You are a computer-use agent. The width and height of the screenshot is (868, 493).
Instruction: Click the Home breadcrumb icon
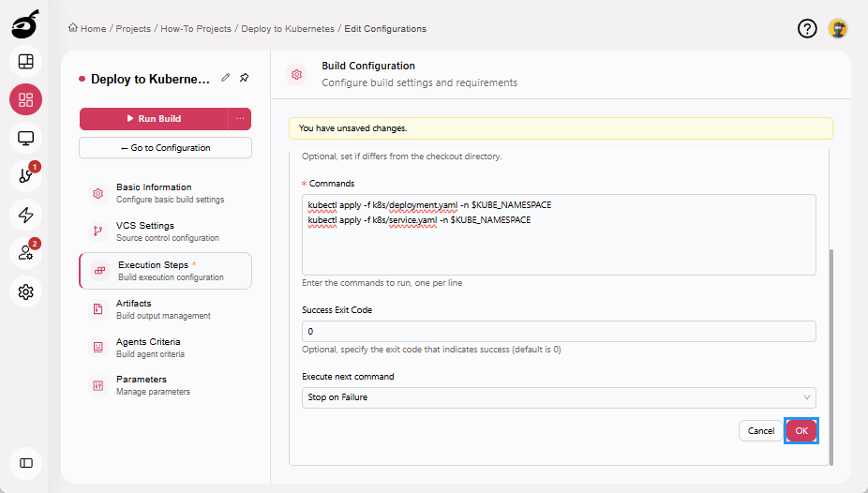click(73, 28)
